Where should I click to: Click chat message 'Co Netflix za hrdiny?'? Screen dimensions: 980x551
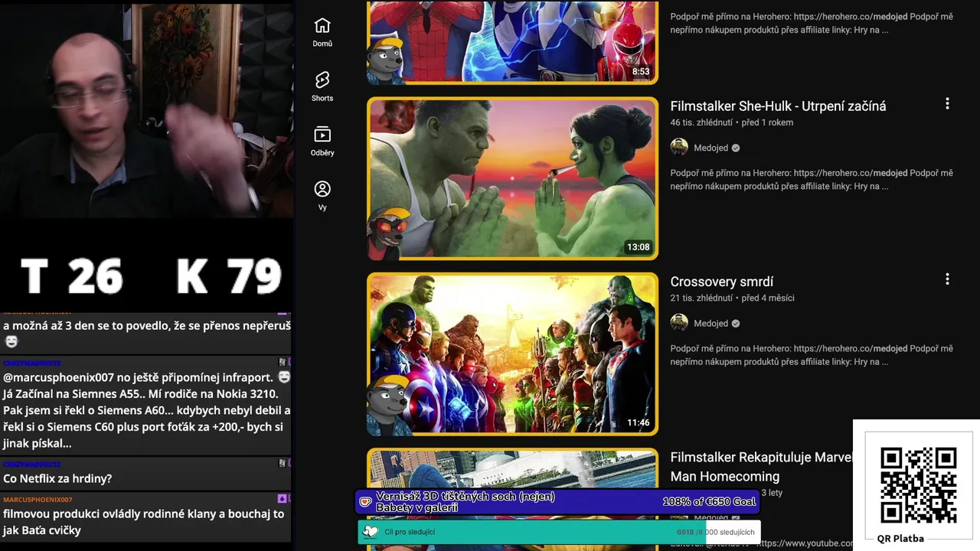pos(57,478)
